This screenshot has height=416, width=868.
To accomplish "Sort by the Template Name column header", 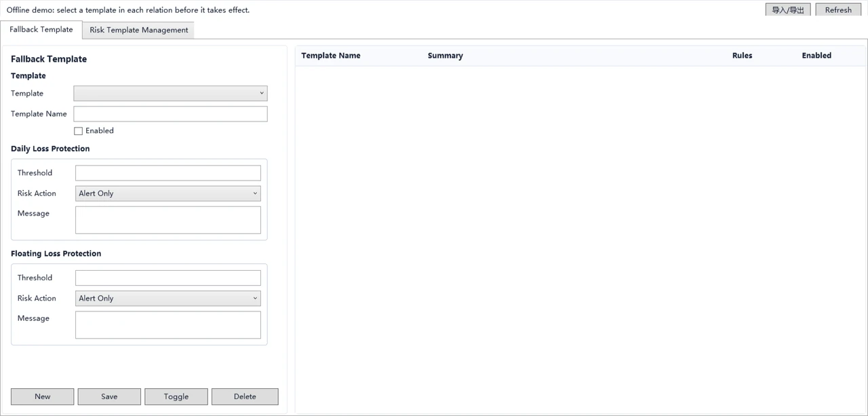I will (x=331, y=56).
